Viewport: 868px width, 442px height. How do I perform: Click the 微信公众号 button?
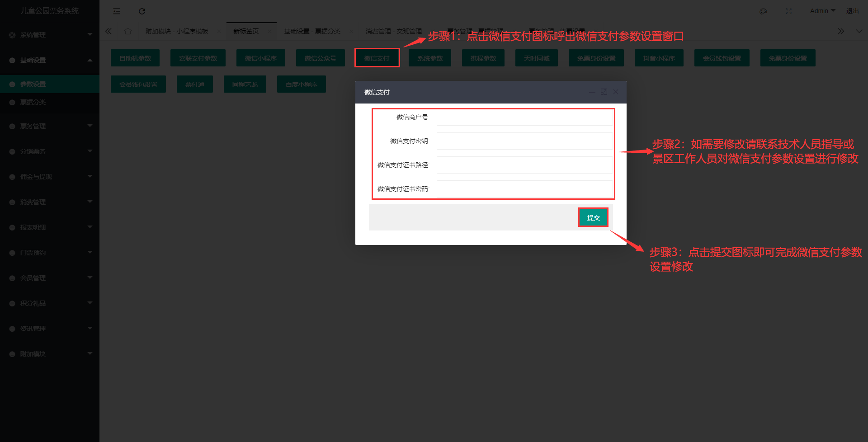click(321, 58)
